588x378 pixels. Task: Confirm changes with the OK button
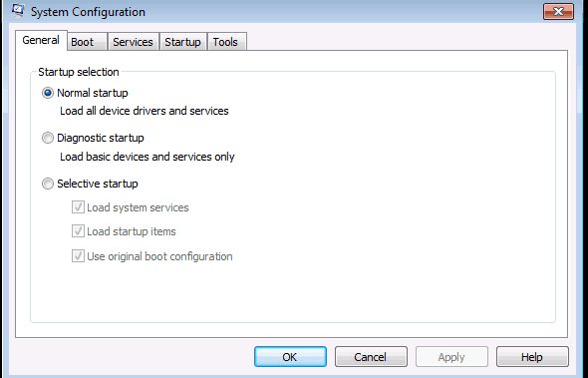point(290,357)
